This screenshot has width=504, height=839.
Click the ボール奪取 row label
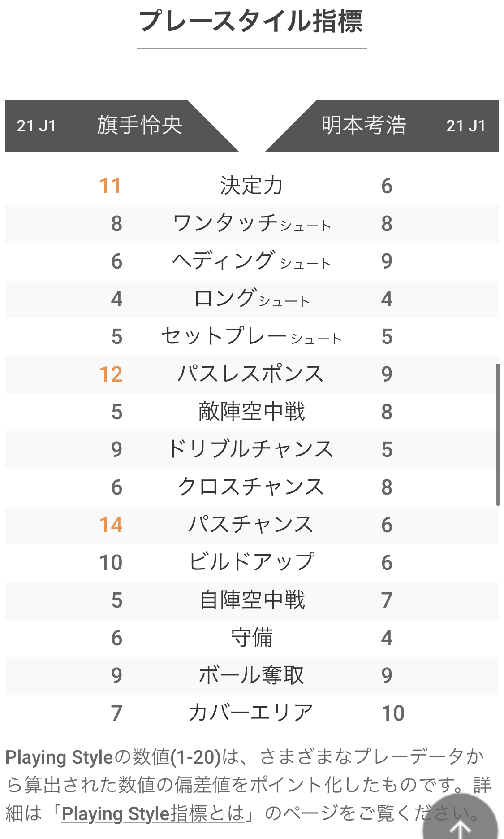251,675
